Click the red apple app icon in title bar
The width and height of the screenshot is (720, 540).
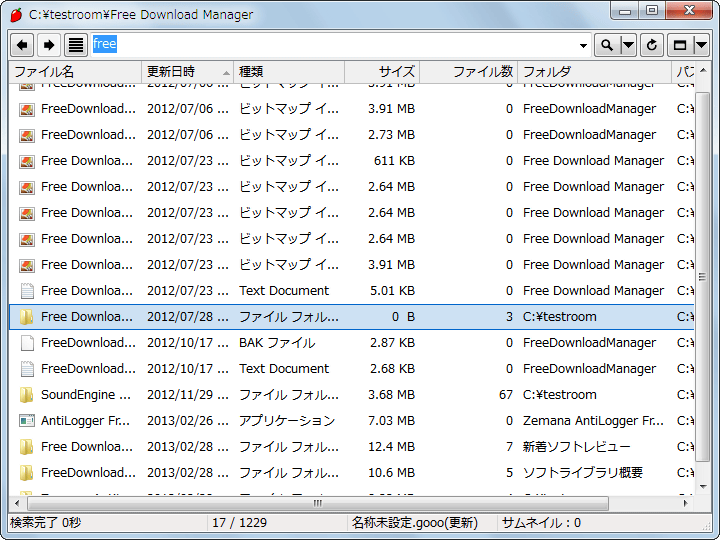pos(17,15)
